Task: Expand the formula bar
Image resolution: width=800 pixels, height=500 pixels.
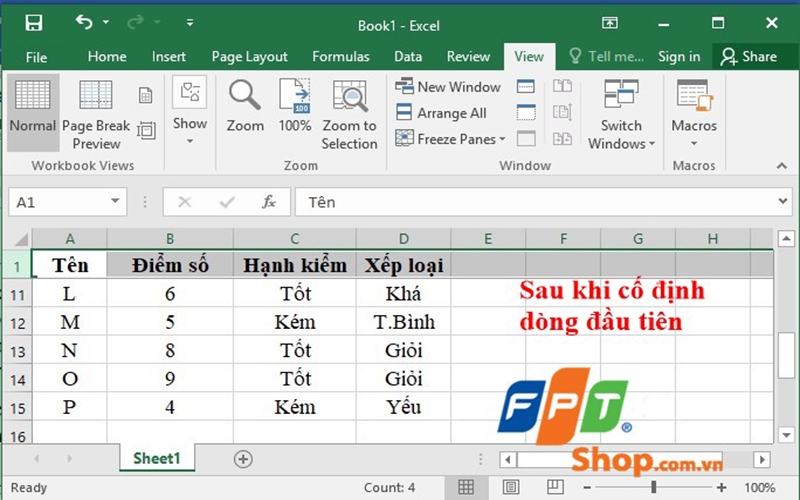Action: [783, 201]
